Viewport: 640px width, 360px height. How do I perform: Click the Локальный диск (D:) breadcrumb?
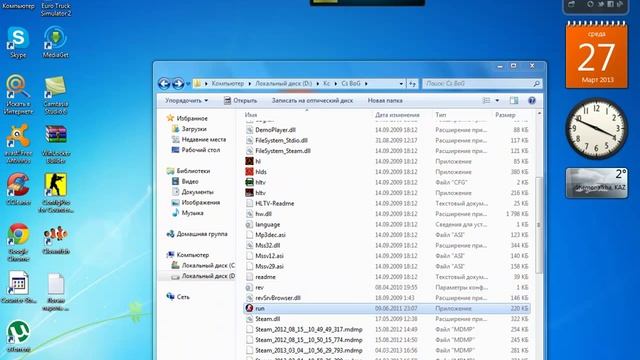(284, 84)
